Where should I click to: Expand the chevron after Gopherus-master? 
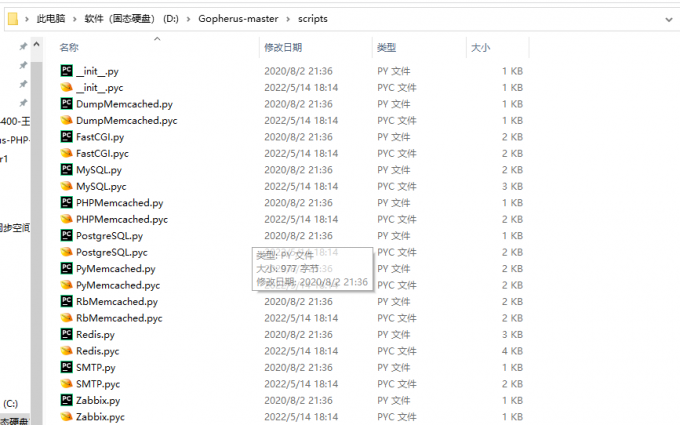pos(288,19)
